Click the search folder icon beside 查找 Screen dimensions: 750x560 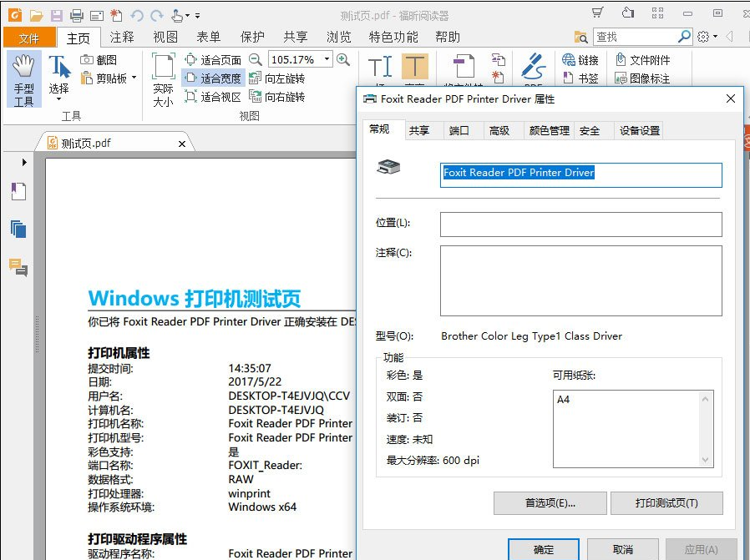point(580,37)
